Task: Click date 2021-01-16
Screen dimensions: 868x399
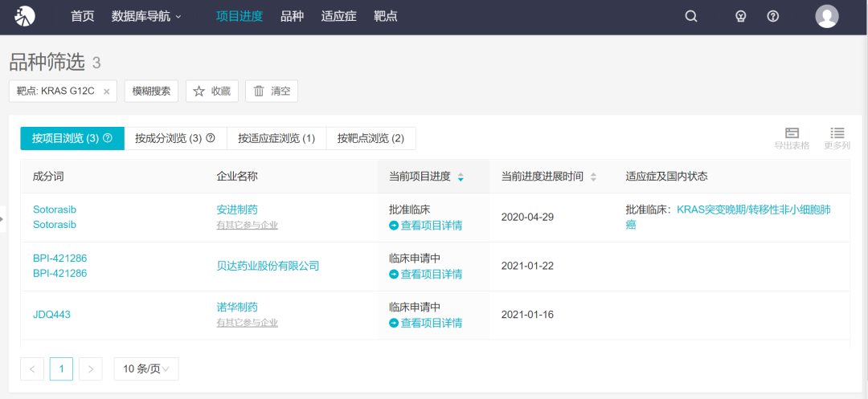Action: (x=527, y=315)
